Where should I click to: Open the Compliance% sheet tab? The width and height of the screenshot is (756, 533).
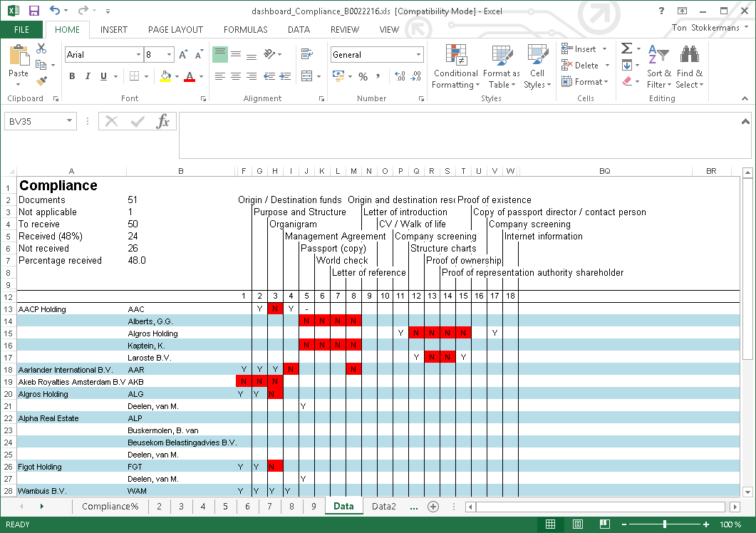110,506
